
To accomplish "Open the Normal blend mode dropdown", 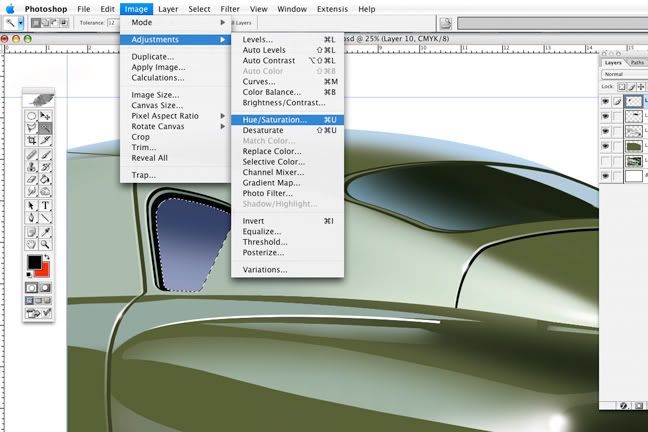I will point(624,74).
